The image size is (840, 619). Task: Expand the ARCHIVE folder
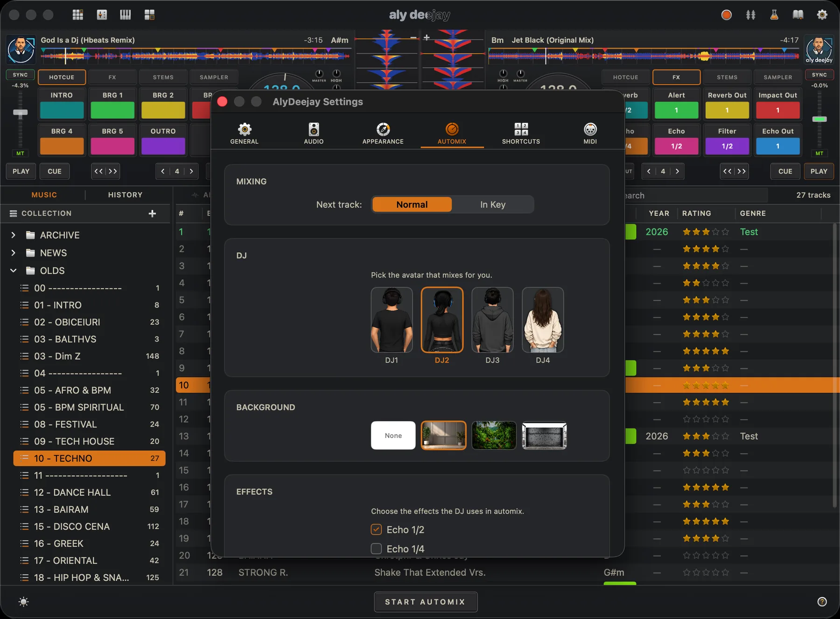pyautogui.click(x=13, y=235)
